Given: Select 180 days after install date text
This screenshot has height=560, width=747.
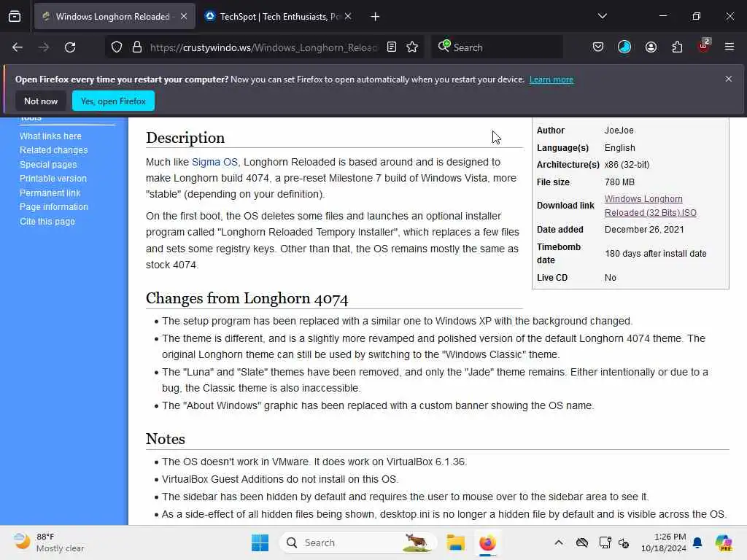Looking at the screenshot, I should click(x=656, y=254).
